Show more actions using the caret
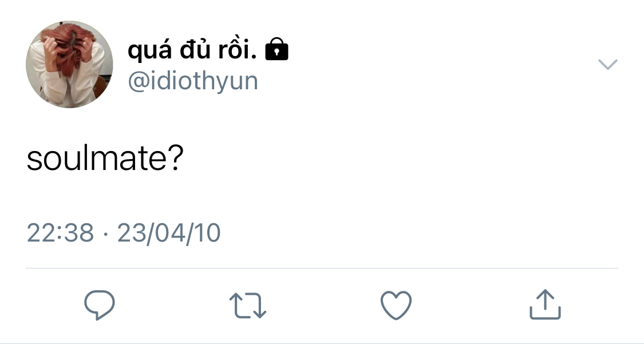Image resolution: width=644 pixels, height=344 pixels. 607,64
